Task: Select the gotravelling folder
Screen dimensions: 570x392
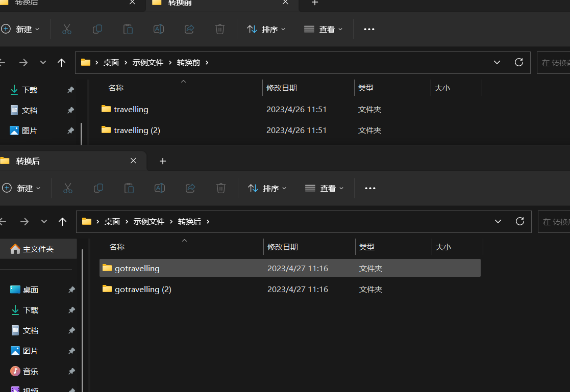Action: click(138, 268)
